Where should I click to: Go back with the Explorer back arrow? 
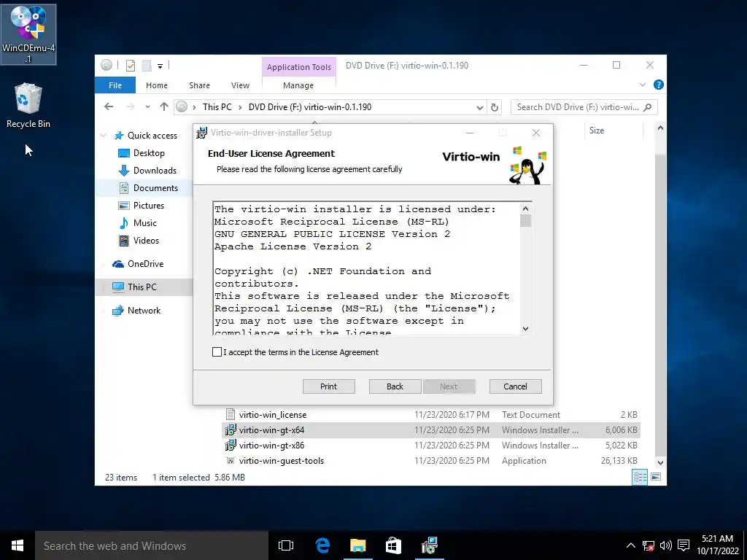pos(109,106)
